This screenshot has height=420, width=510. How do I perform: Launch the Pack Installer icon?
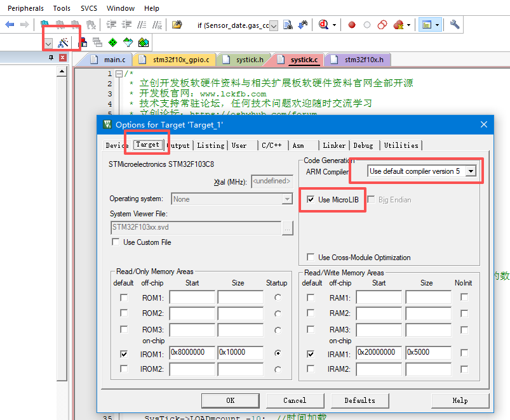tap(144, 43)
